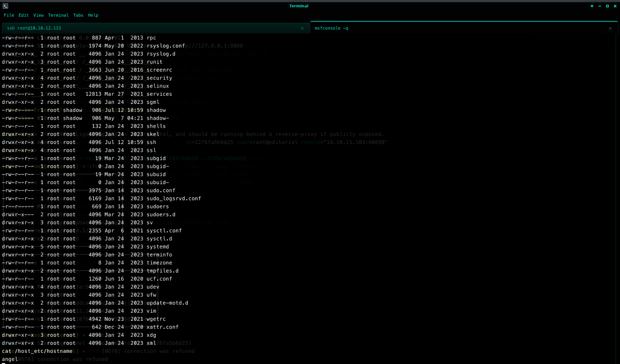The height and width of the screenshot is (364, 620).
Task: Close the msfconsole -q tab
Action: [610, 28]
